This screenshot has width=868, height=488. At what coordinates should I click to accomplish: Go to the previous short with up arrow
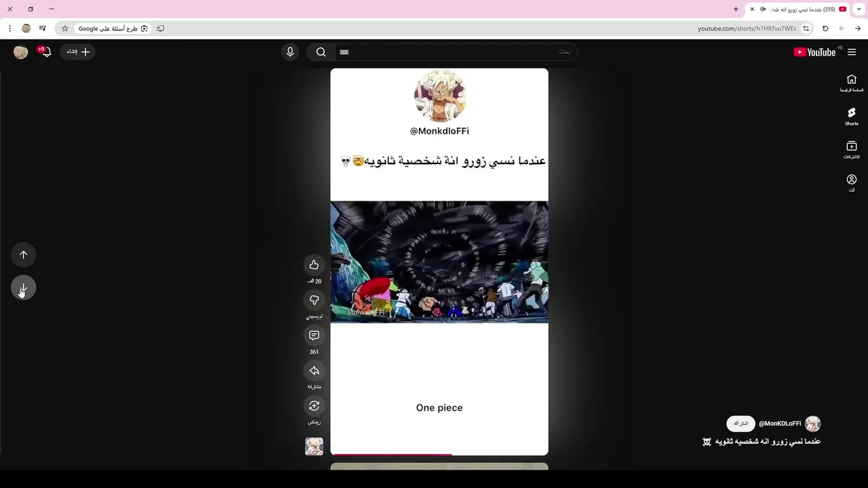click(x=23, y=255)
